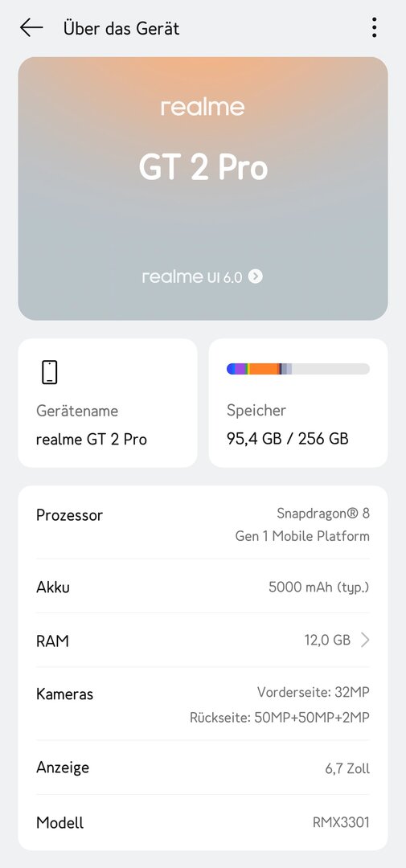Expand RAM details via chevron
The image size is (406, 868).
pos(364,641)
